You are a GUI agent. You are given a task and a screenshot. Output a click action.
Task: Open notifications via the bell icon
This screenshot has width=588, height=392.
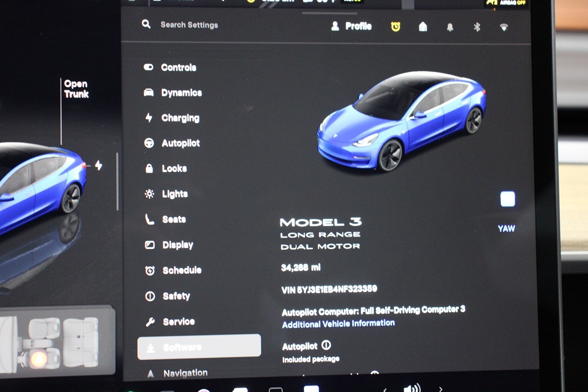[450, 27]
